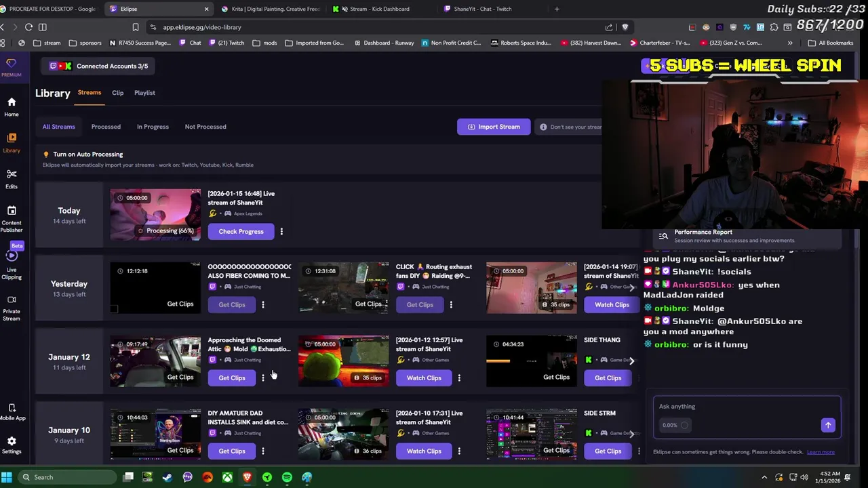Switch to the Streams tab
This screenshot has width=868, height=488.
(x=90, y=93)
